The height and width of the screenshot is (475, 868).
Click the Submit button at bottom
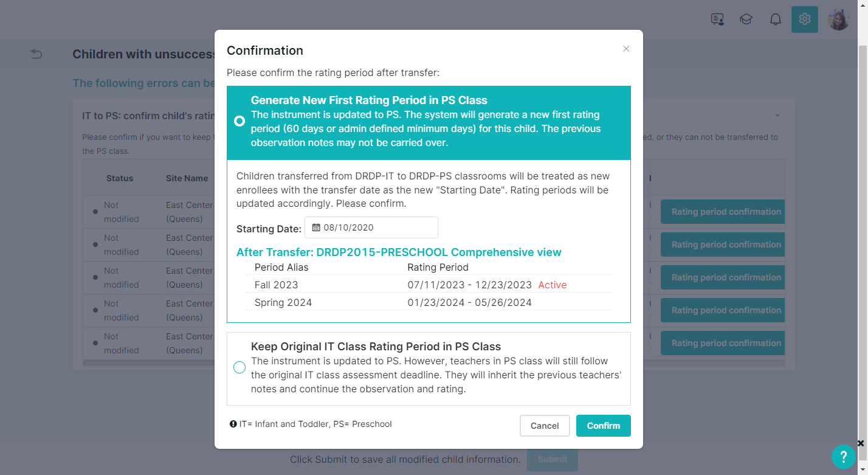553,459
